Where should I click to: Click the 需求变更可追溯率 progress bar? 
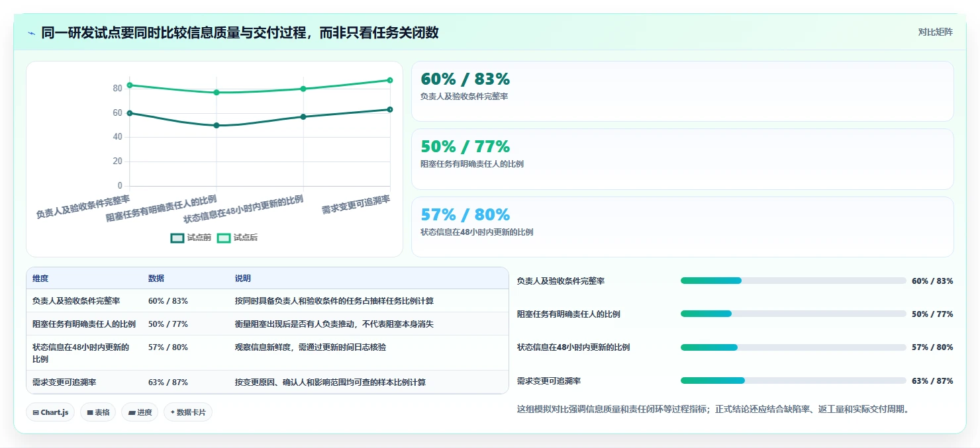coord(793,381)
